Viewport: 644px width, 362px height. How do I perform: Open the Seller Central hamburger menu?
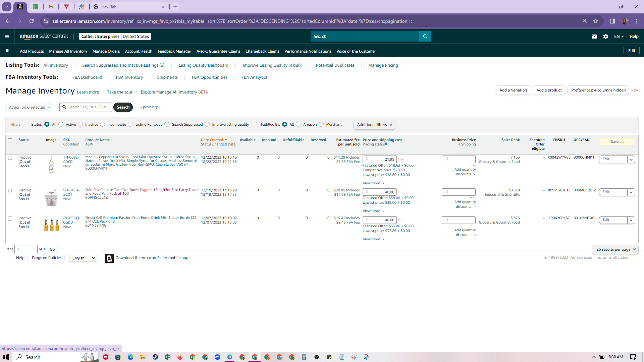click(7, 37)
